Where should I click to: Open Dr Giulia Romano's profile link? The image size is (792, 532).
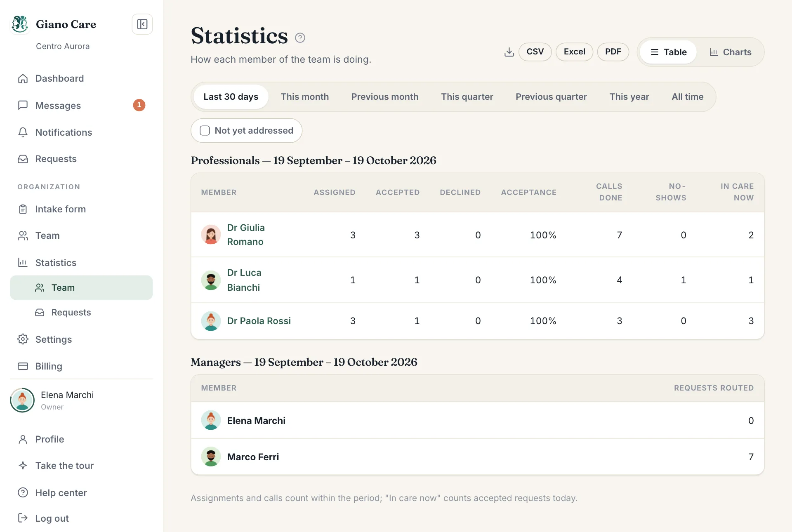point(246,235)
